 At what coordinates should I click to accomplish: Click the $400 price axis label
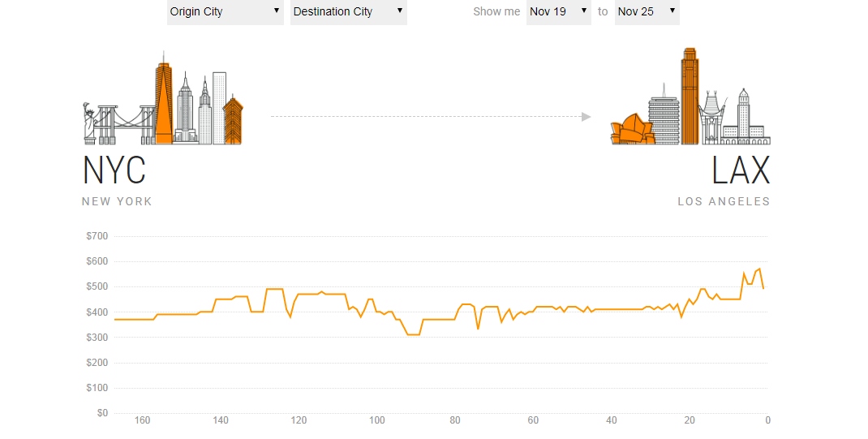click(97, 312)
